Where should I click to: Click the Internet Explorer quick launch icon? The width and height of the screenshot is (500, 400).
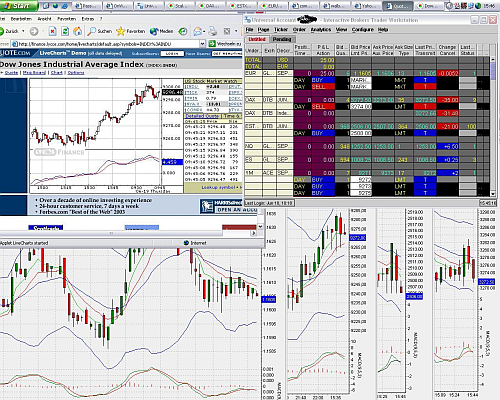tap(65, 6)
